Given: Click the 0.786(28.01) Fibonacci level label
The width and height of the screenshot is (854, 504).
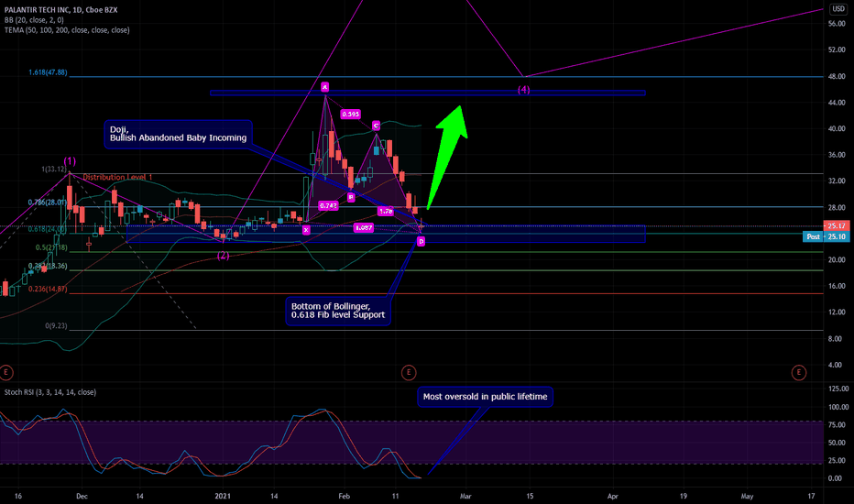Looking at the screenshot, I should click(48, 203).
